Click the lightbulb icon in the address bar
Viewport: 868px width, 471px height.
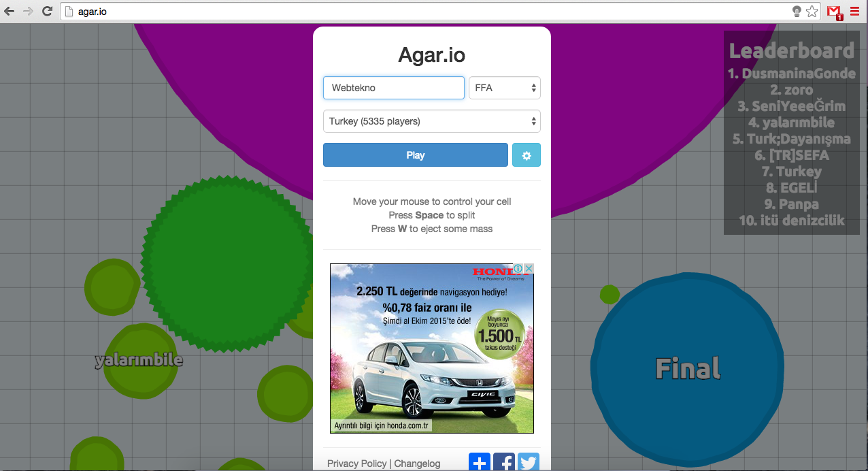click(x=797, y=11)
